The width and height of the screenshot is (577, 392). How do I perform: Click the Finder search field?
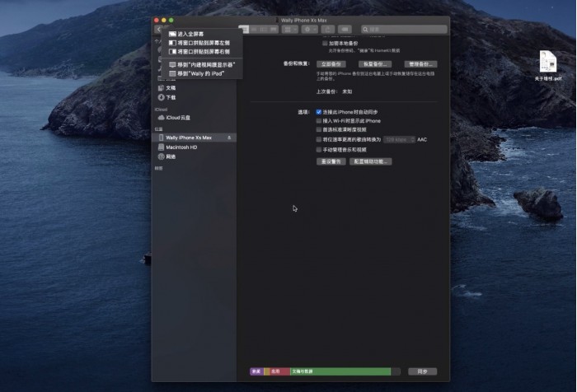[404, 30]
